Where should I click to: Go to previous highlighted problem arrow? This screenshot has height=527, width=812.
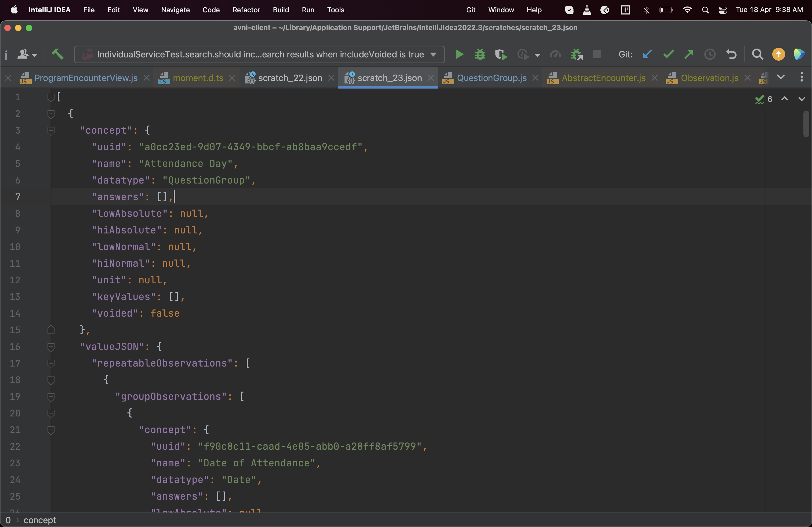tap(784, 99)
